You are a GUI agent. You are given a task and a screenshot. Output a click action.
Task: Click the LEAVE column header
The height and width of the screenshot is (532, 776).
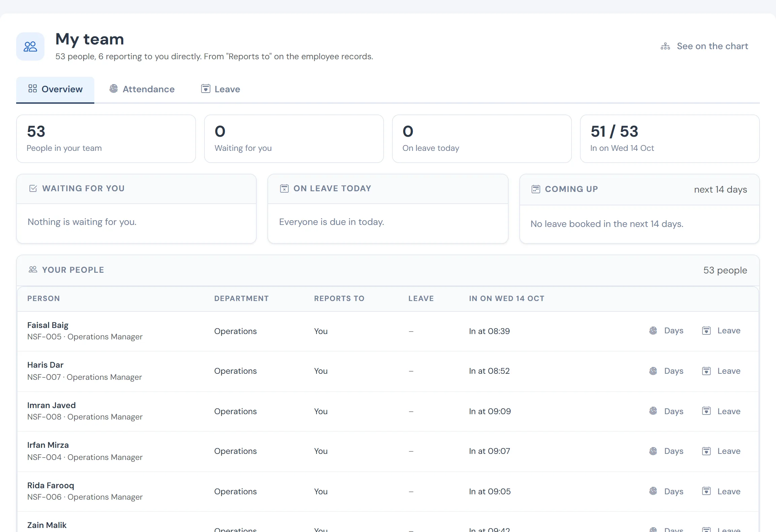coord(421,298)
